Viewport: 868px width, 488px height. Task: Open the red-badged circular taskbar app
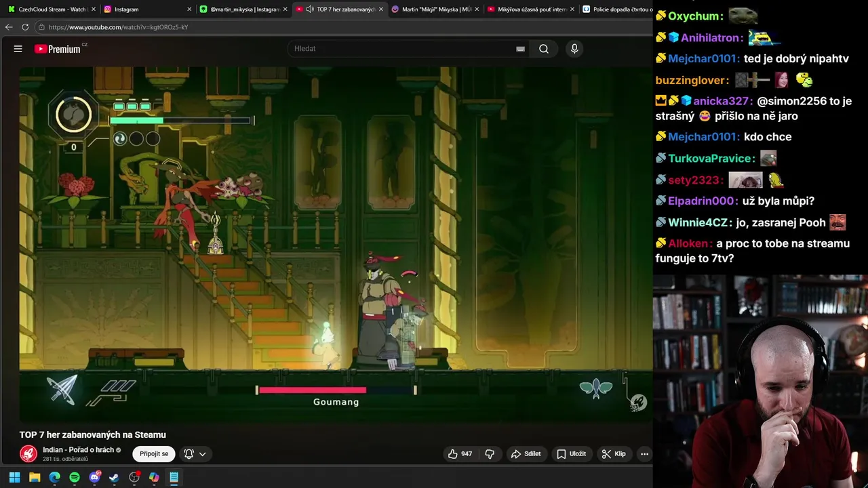point(134,477)
